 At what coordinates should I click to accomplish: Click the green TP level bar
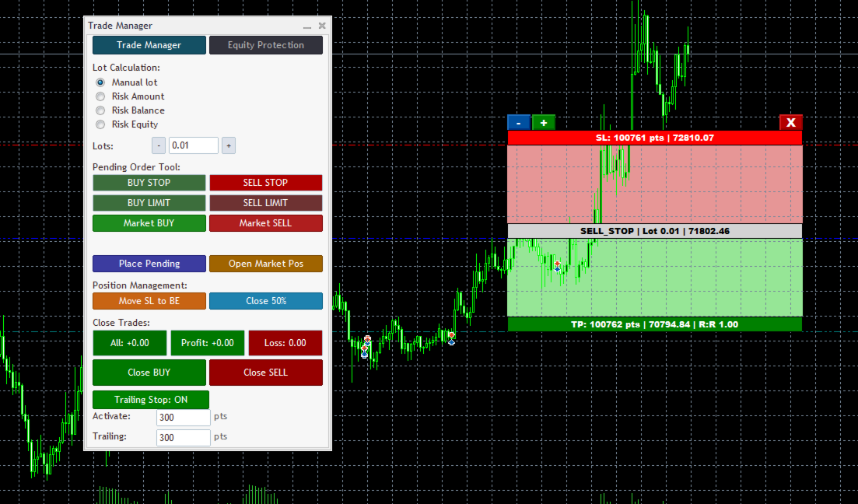point(654,324)
